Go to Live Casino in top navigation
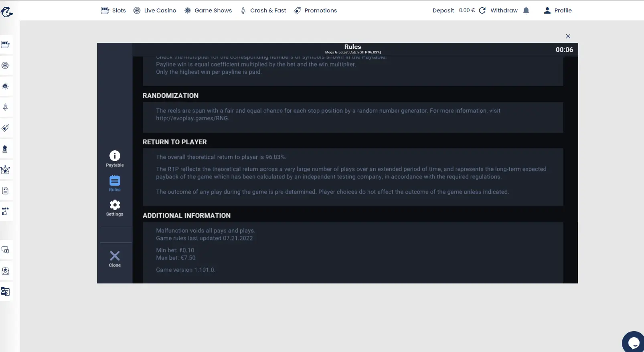Screen dimensions: 644x352 (155, 10)
